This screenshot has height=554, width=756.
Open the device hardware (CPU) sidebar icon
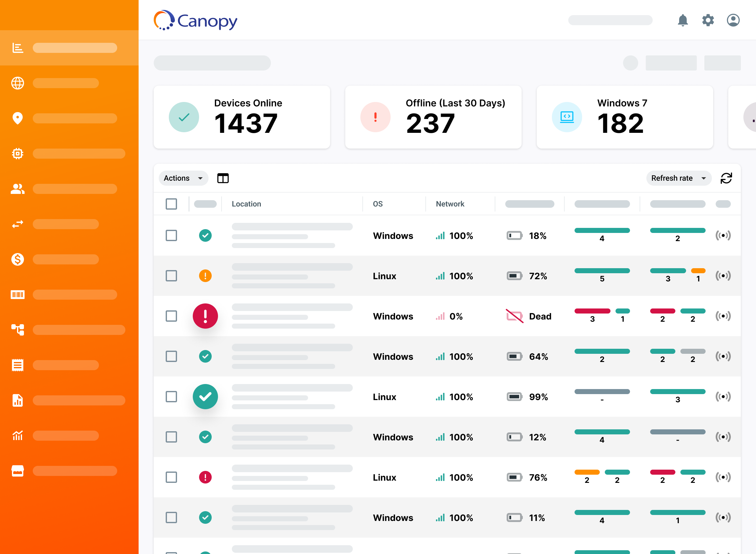[18, 154]
